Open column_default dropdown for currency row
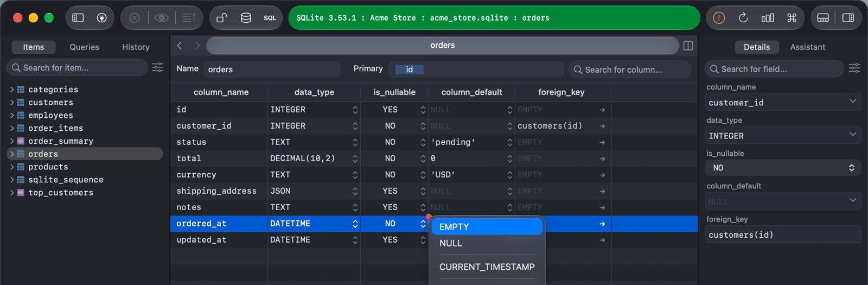 510,175
